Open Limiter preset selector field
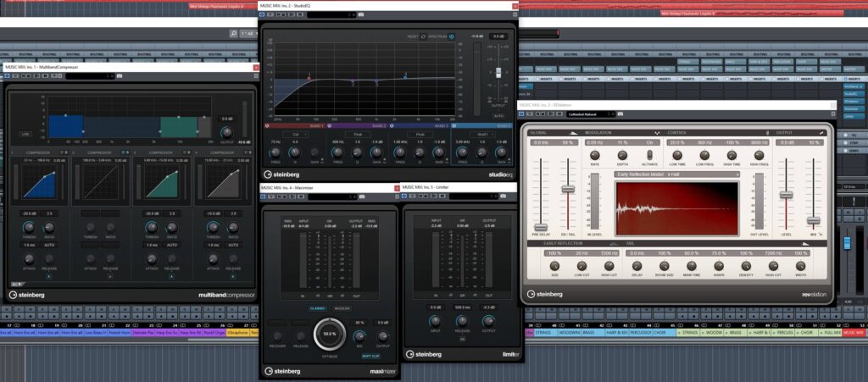 click(x=474, y=196)
